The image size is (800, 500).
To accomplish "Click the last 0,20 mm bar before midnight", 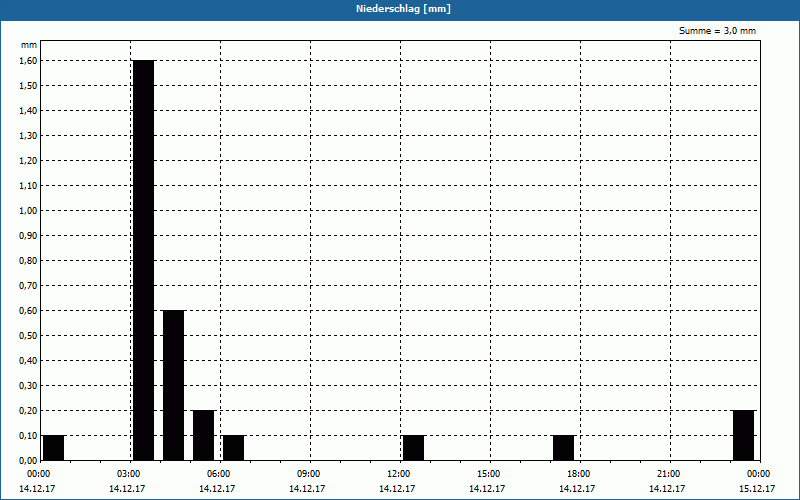I will pos(743,435).
